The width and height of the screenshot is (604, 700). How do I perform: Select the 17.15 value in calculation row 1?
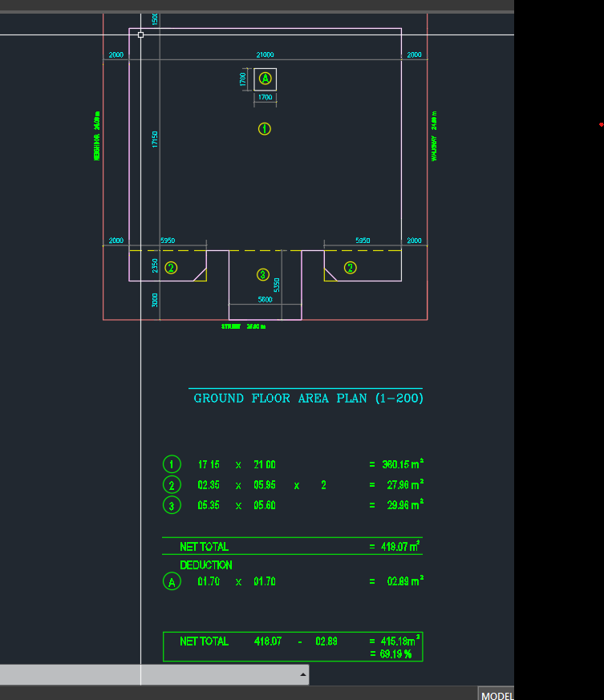pos(209,465)
